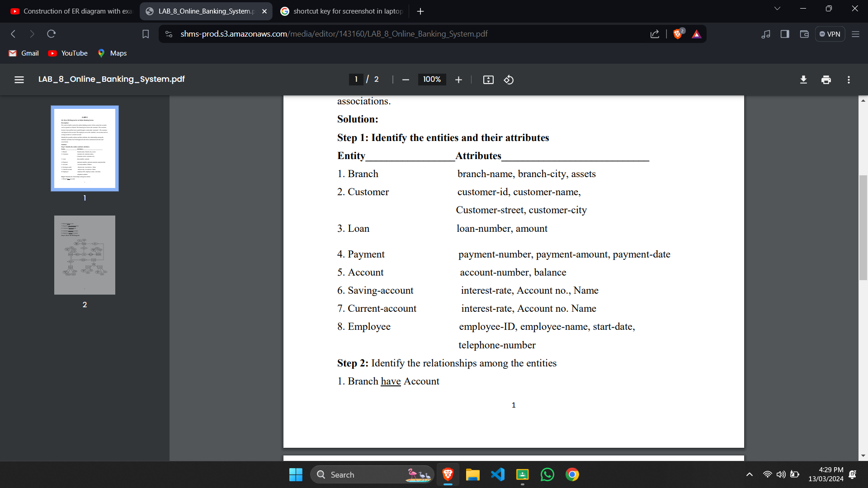Open Brave Shields lion icon
This screenshot has height=488, width=868.
tap(678, 34)
